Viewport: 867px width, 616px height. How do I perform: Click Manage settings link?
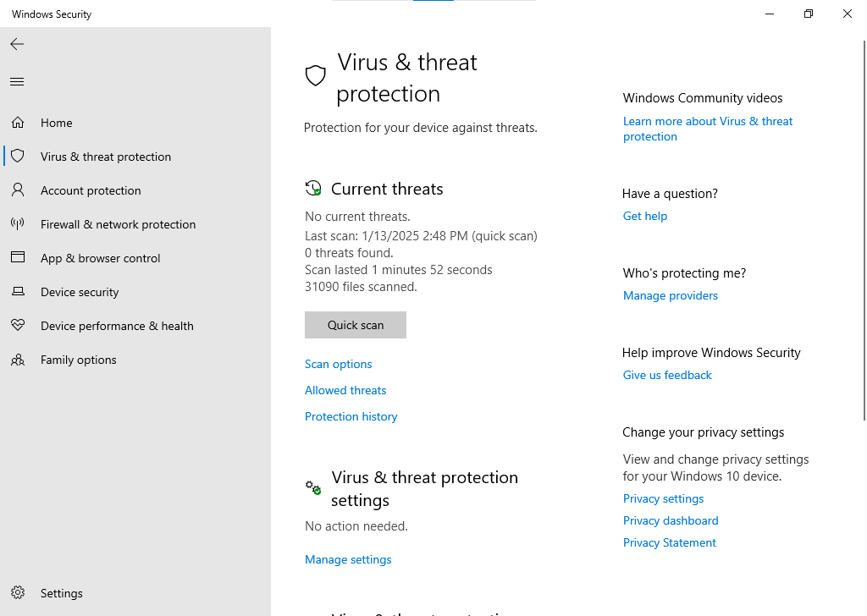348,559
